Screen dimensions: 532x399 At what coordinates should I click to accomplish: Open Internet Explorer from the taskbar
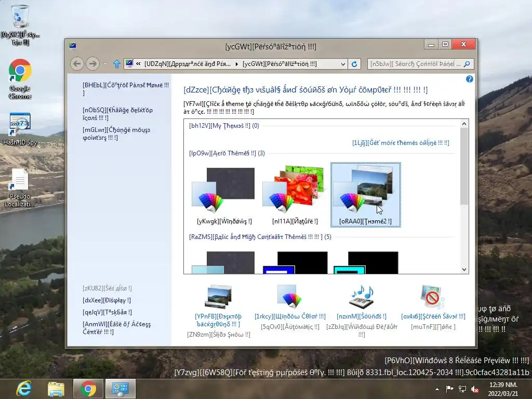tap(24, 389)
